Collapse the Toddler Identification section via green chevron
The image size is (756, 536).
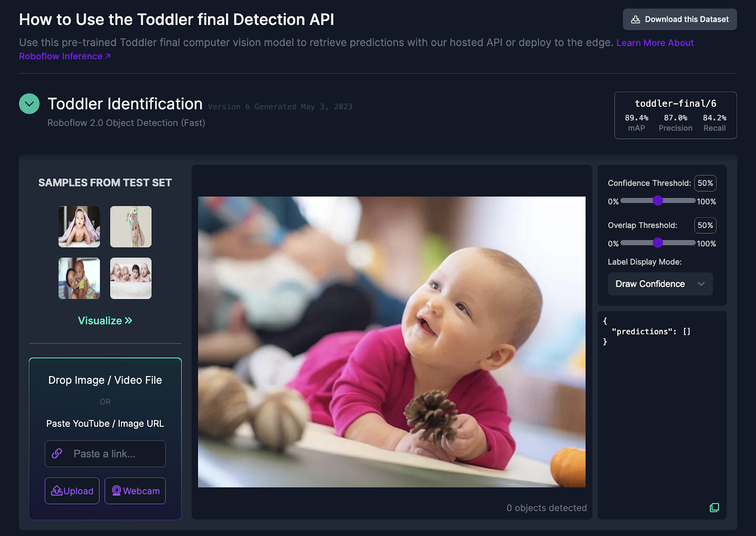(x=29, y=104)
